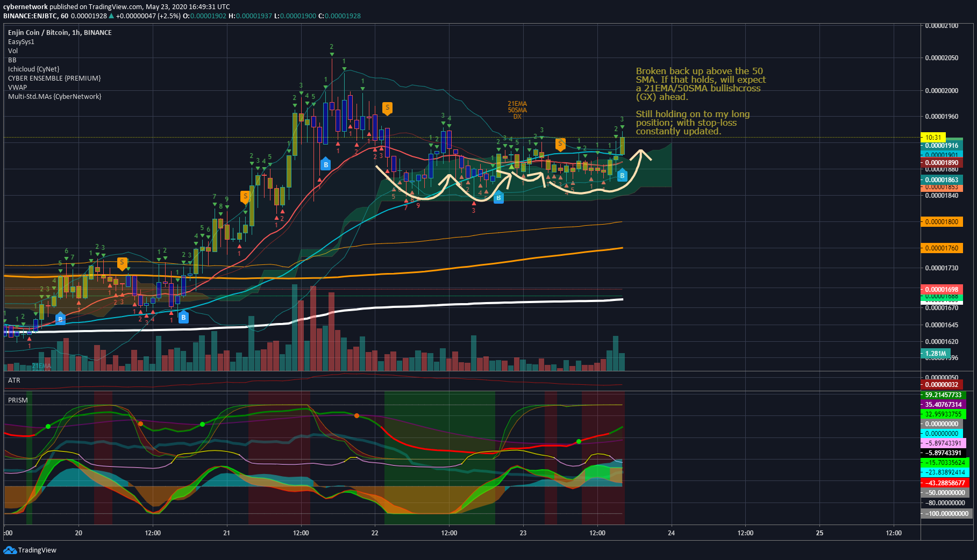Click the red 0.00001698 price label
Viewport: 977px width, 560px height.
(x=942, y=290)
